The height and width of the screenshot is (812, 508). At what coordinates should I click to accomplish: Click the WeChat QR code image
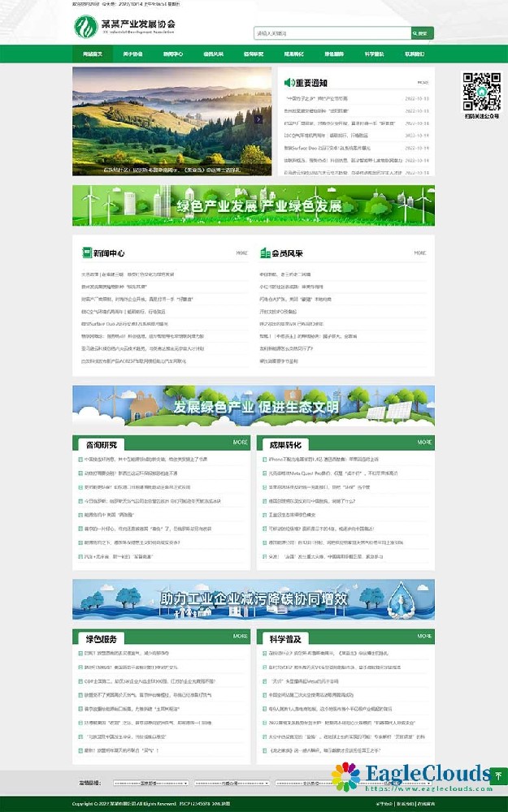481,91
